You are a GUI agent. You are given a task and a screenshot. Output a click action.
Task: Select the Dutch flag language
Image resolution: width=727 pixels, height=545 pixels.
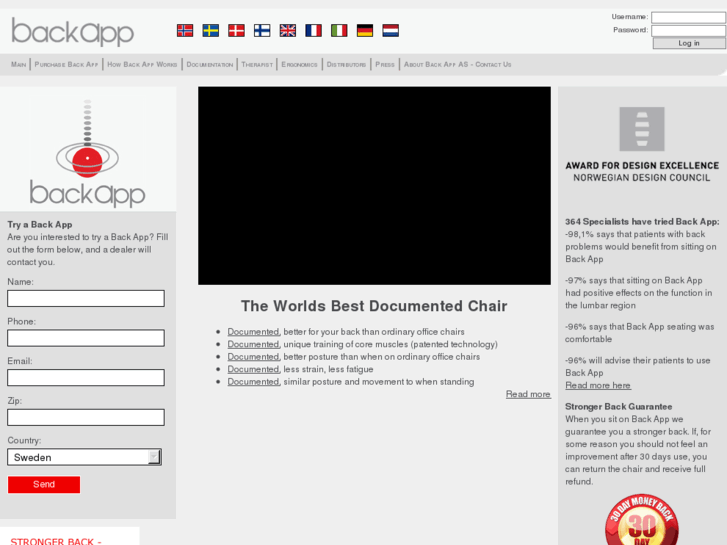coord(390,31)
